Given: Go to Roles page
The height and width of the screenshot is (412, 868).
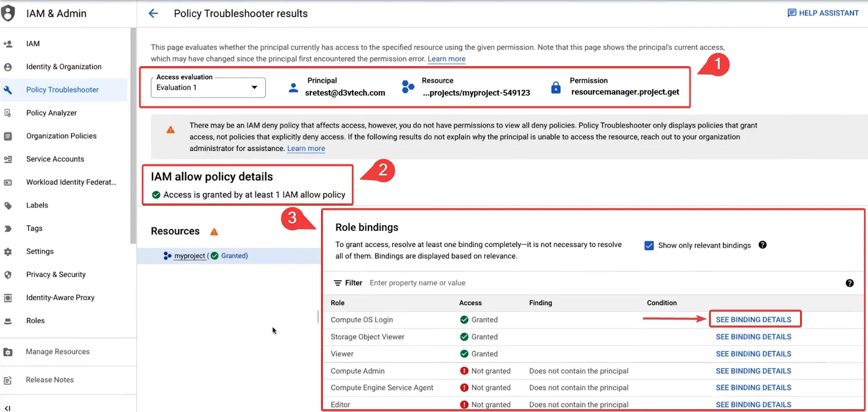Looking at the screenshot, I should [35, 321].
